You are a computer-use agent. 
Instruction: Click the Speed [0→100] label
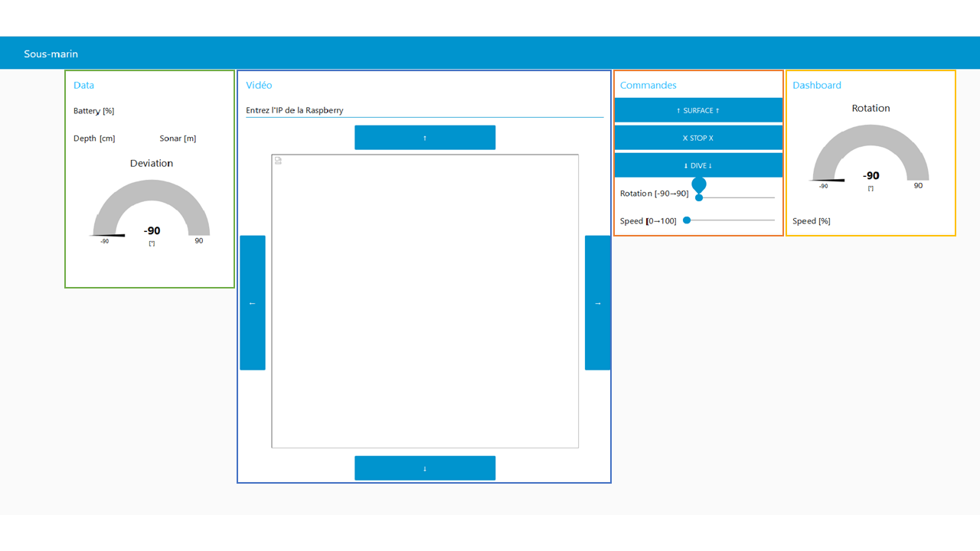click(648, 221)
